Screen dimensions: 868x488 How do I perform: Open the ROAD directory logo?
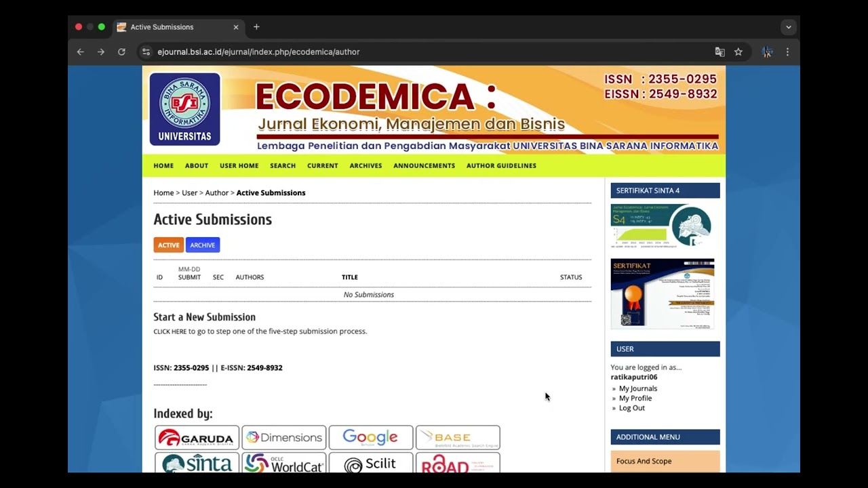coord(458,463)
